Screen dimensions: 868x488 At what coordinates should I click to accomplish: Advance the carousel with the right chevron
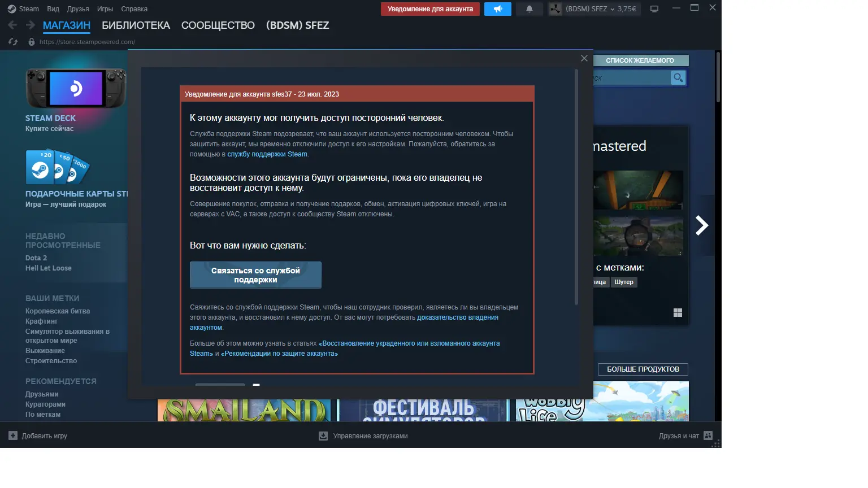[x=701, y=225]
